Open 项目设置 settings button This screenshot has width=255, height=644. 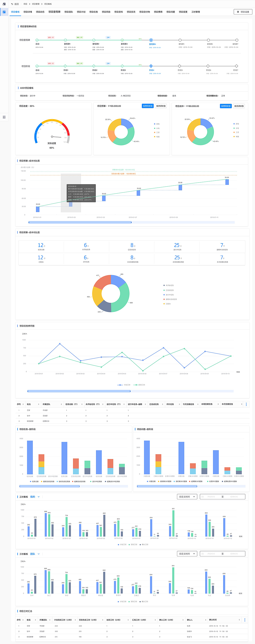coord(243,12)
